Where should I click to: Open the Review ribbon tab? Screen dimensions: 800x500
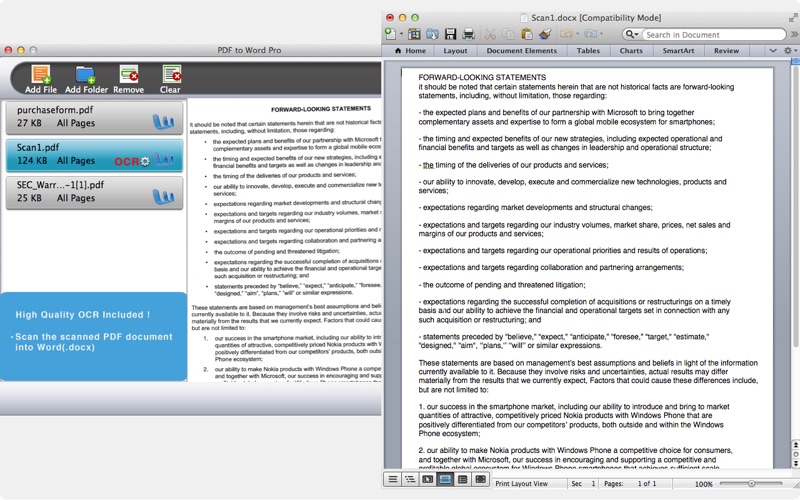[x=726, y=51]
